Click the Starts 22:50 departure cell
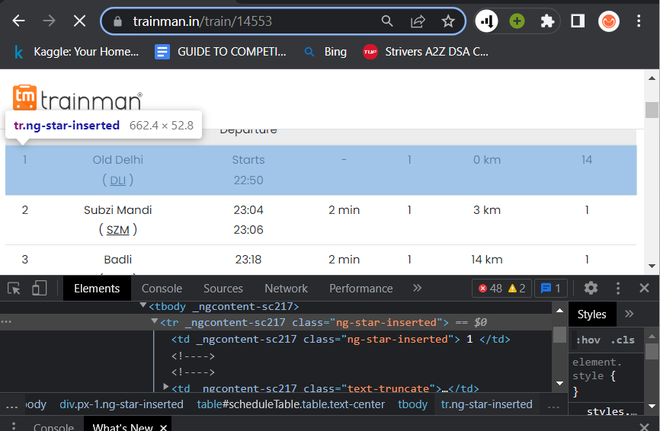Screen dimensions: 660x431 tap(248, 170)
